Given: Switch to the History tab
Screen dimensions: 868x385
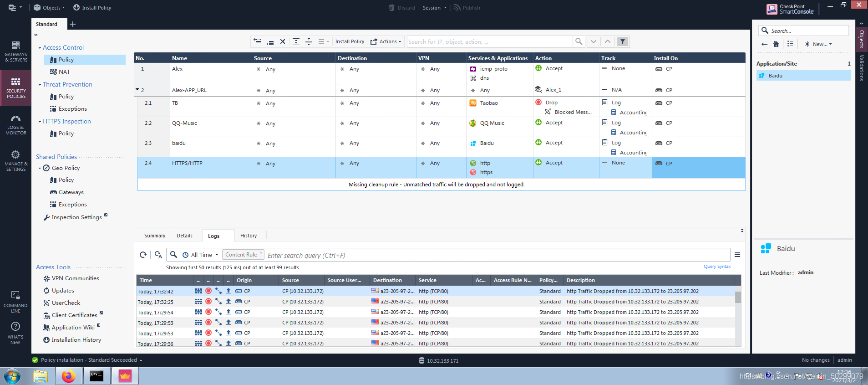Looking at the screenshot, I should pos(249,236).
